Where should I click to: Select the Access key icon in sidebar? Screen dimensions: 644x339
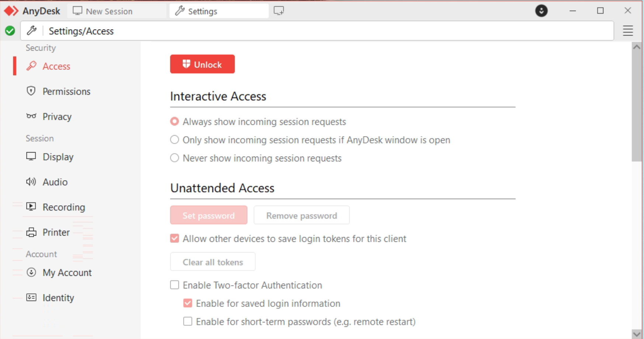[x=32, y=66]
